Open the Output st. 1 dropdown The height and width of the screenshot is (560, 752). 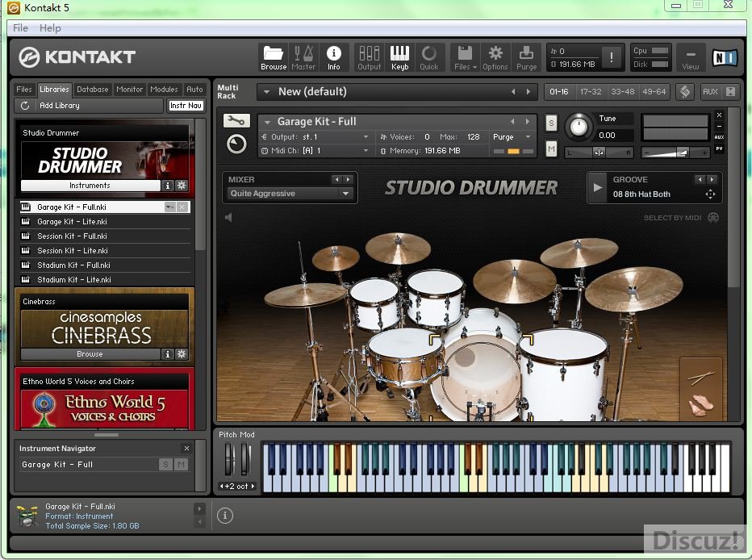[x=366, y=137]
